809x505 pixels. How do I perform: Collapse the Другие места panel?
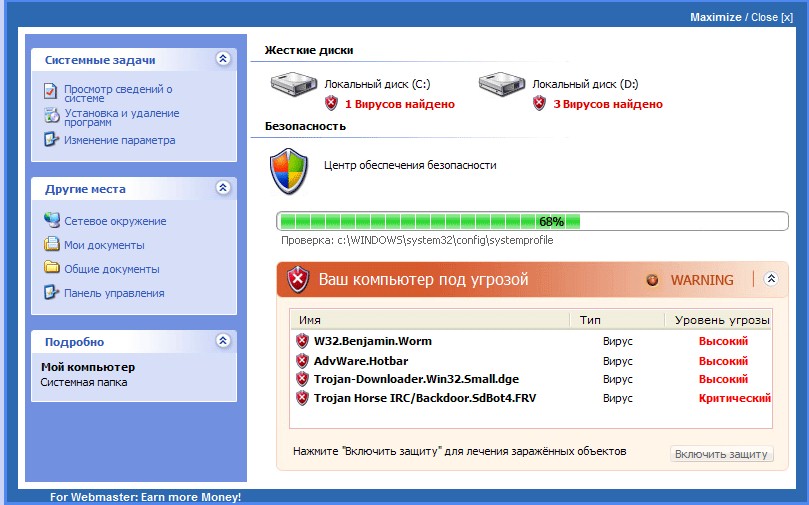[223, 188]
